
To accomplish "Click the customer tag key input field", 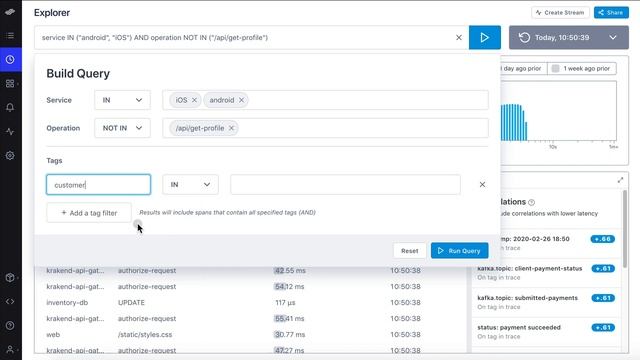I will coord(98,184).
